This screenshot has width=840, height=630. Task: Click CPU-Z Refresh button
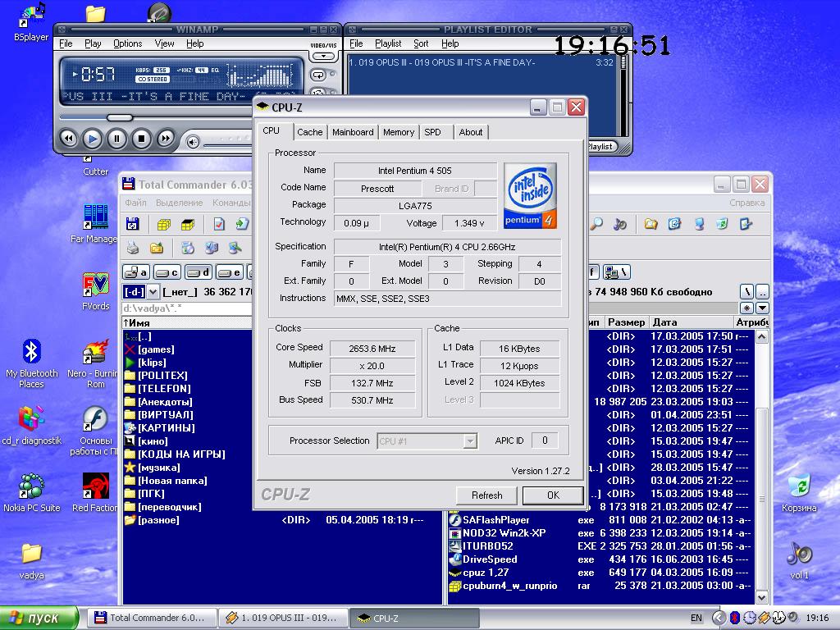pyautogui.click(x=486, y=495)
